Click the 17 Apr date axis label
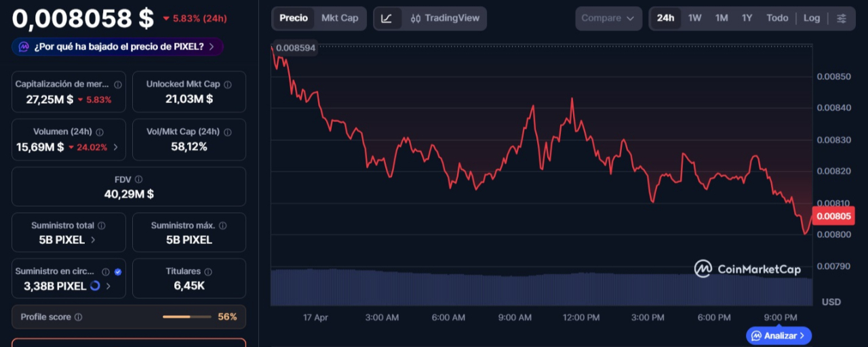 [x=315, y=317]
